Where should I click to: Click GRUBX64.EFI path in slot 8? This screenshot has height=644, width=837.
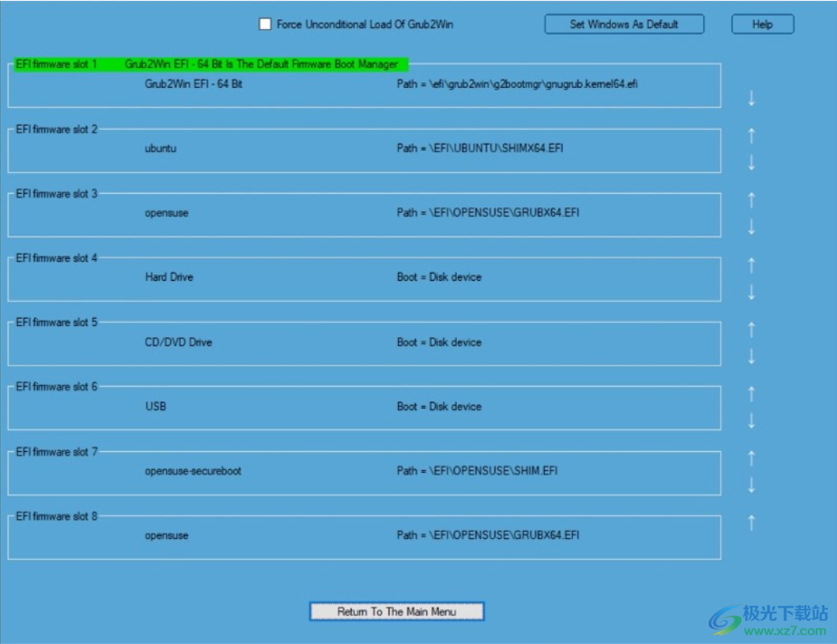click(488, 535)
